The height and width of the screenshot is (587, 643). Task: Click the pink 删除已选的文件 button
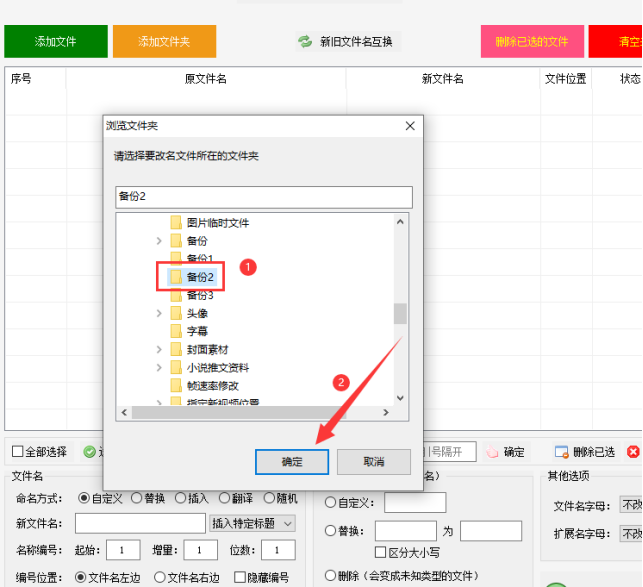point(532,41)
